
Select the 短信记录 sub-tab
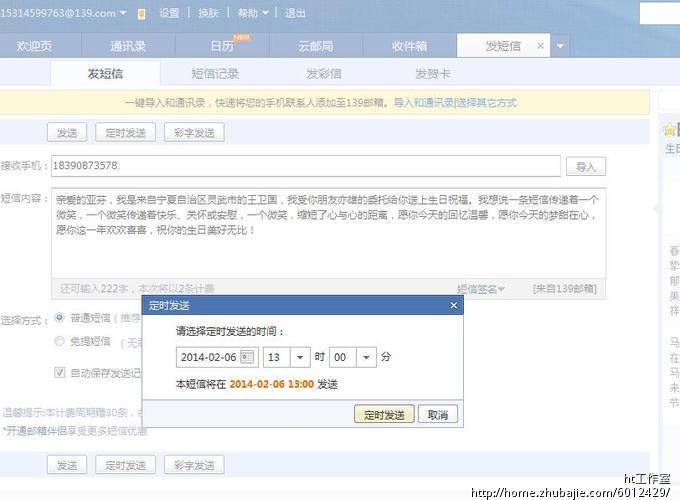coord(215,74)
